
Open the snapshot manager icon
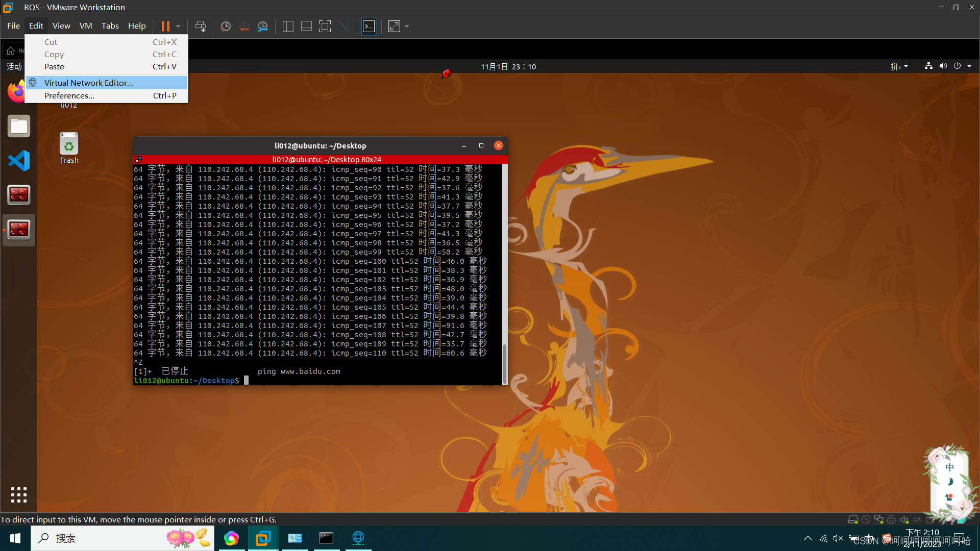coord(263,26)
